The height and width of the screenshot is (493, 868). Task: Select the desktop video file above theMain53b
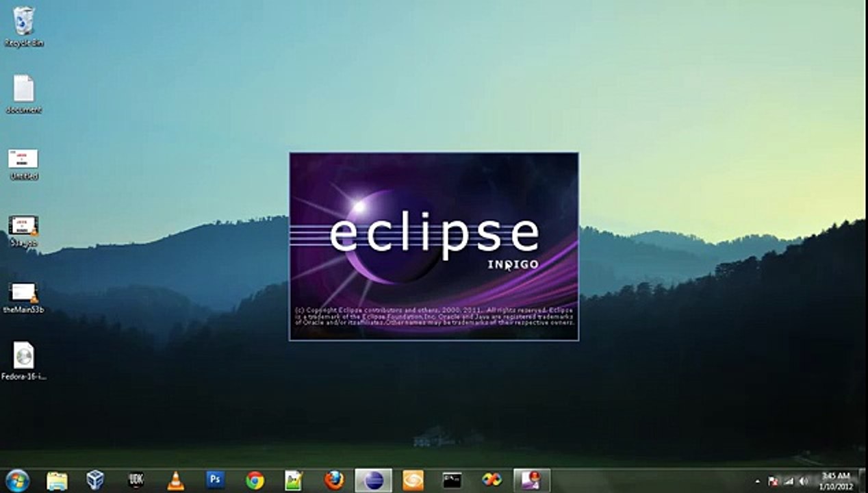click(x=23, y=231)
